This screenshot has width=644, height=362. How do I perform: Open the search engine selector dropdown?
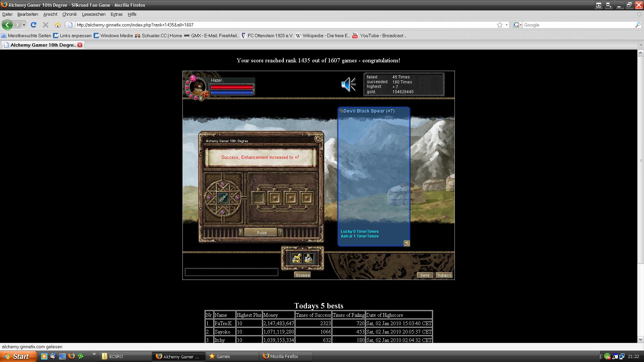[518, 25]
